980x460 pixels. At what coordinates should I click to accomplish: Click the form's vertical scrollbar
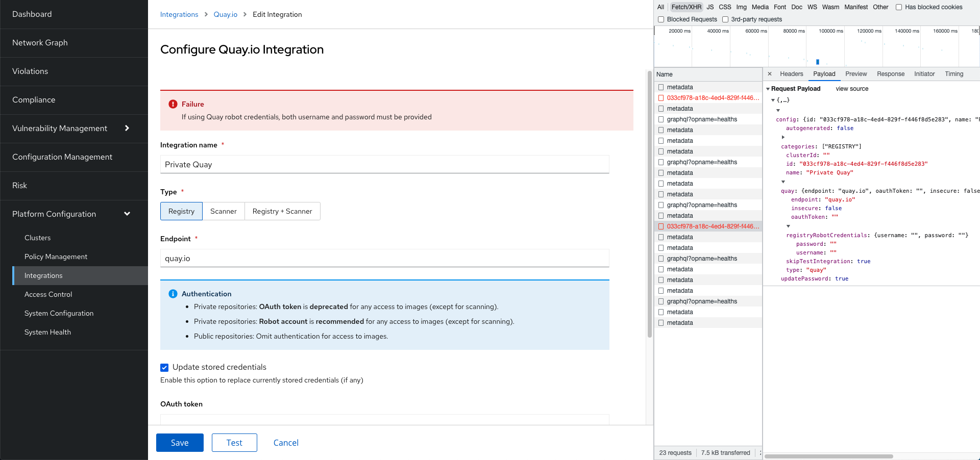pos(650,204)
